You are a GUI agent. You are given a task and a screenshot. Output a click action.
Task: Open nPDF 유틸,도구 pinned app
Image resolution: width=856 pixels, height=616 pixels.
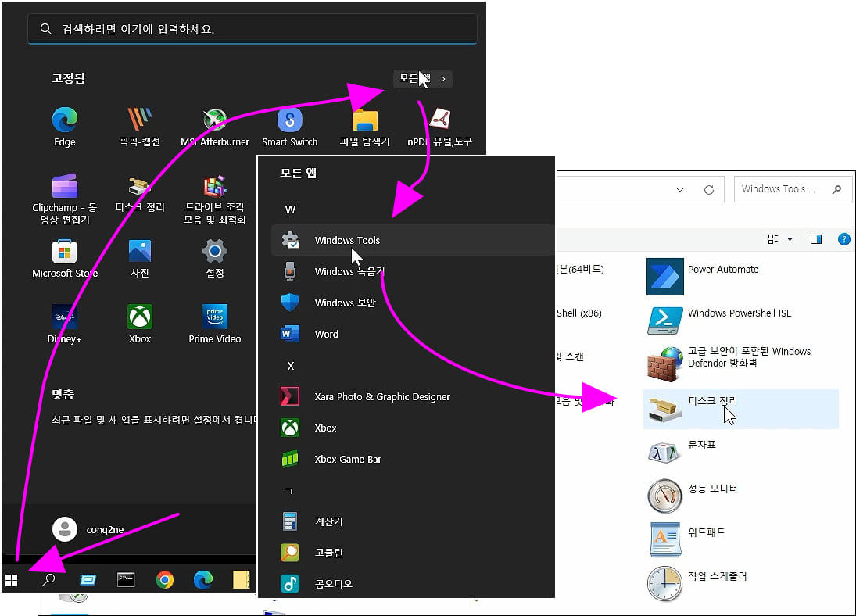(x=439, y=127)
